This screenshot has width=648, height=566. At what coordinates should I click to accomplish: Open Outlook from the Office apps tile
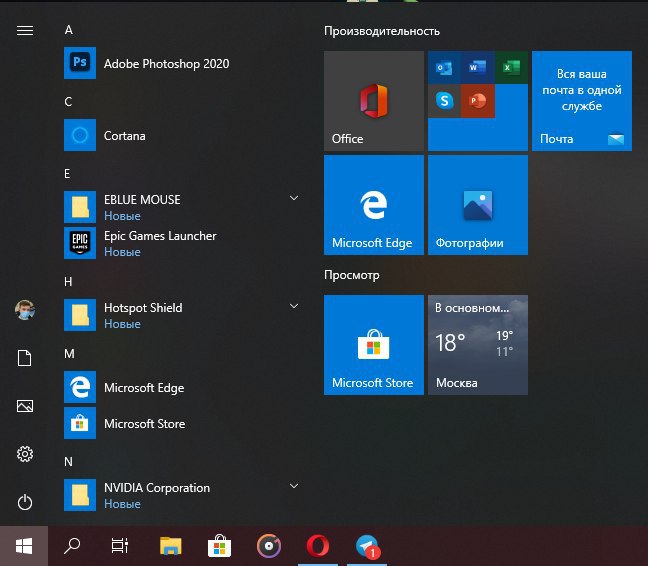444,67
